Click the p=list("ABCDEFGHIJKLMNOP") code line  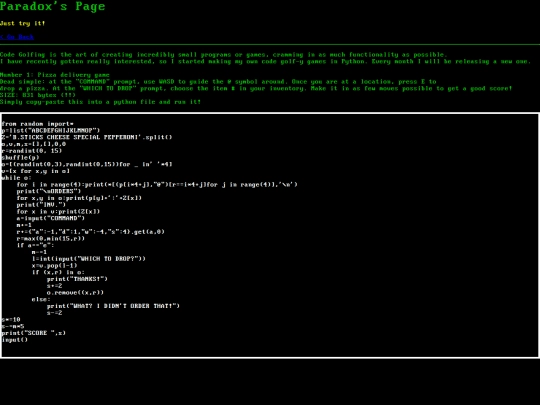click(51, 131)
